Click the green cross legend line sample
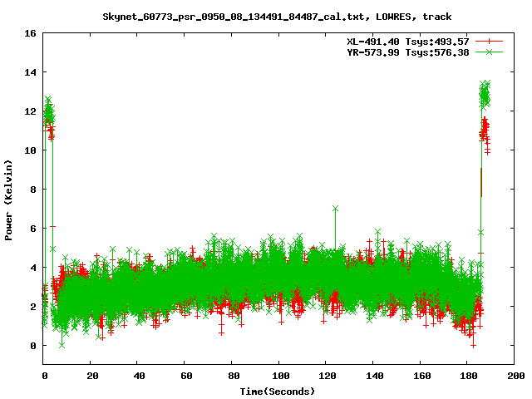The height and width of the screenshot is (399, 532). pos(489,52)
